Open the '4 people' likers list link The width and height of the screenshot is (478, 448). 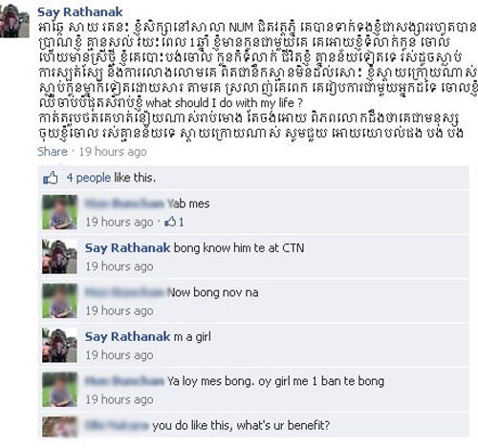(89, 178)
